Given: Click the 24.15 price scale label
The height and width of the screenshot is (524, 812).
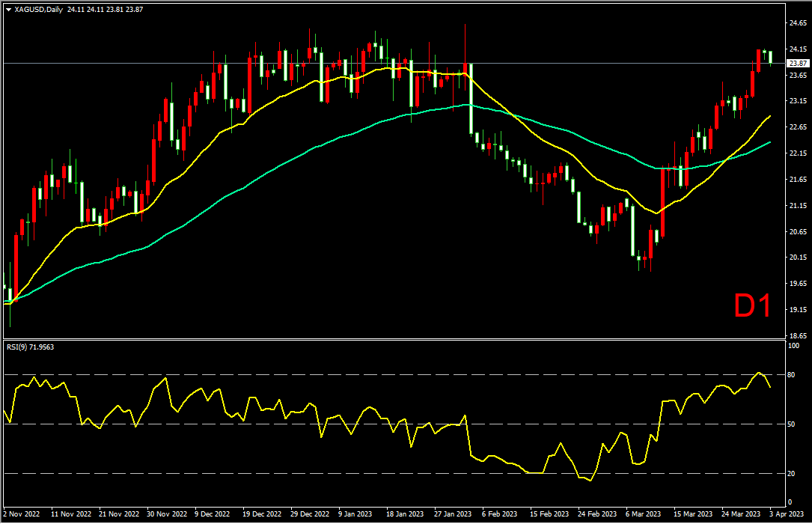Looking at the screenshot, I should pos(798,49).
